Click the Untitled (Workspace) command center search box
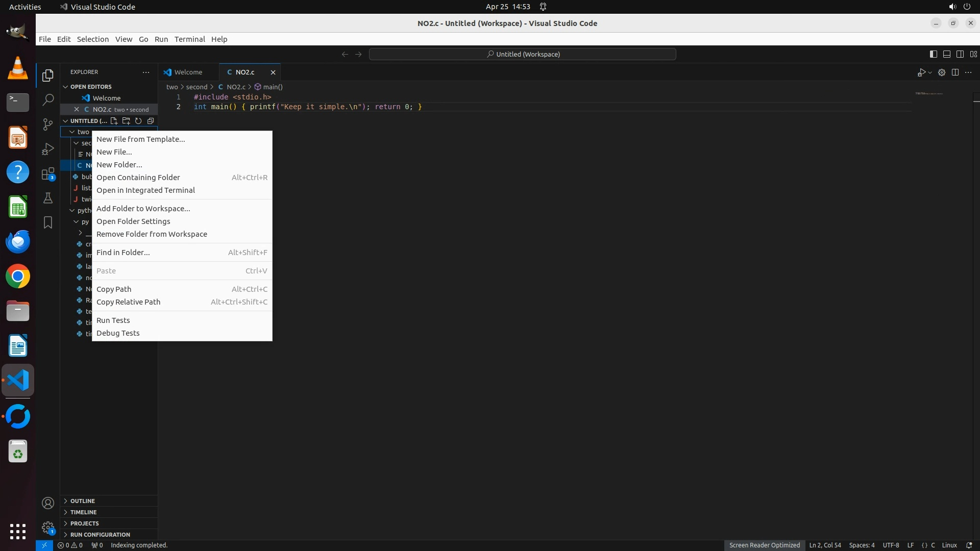 [x=523, y=54]
